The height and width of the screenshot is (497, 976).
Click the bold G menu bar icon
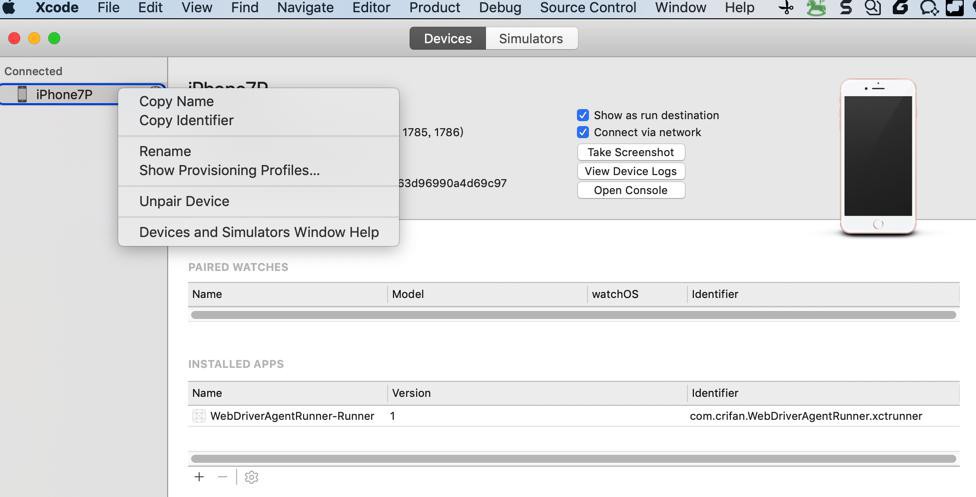click(x=901, y=7)
